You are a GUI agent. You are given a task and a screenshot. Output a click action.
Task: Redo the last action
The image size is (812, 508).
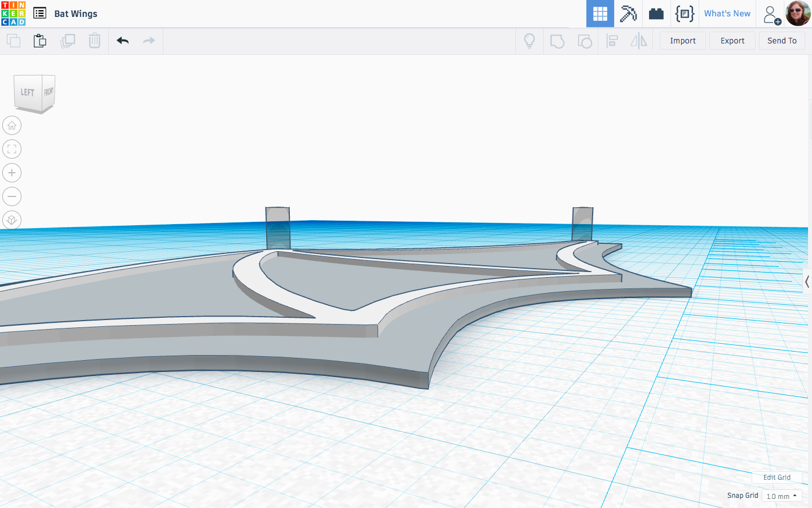[x=149, y=41]
